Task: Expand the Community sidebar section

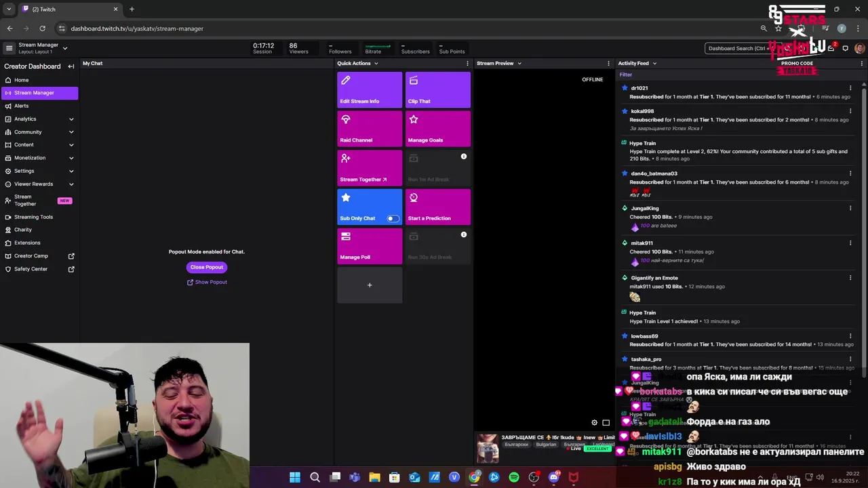Action: tap(71, 132)
